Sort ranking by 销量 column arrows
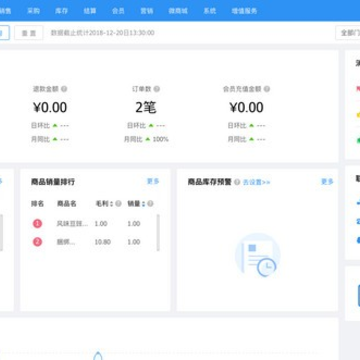 (x=143, y=204)
